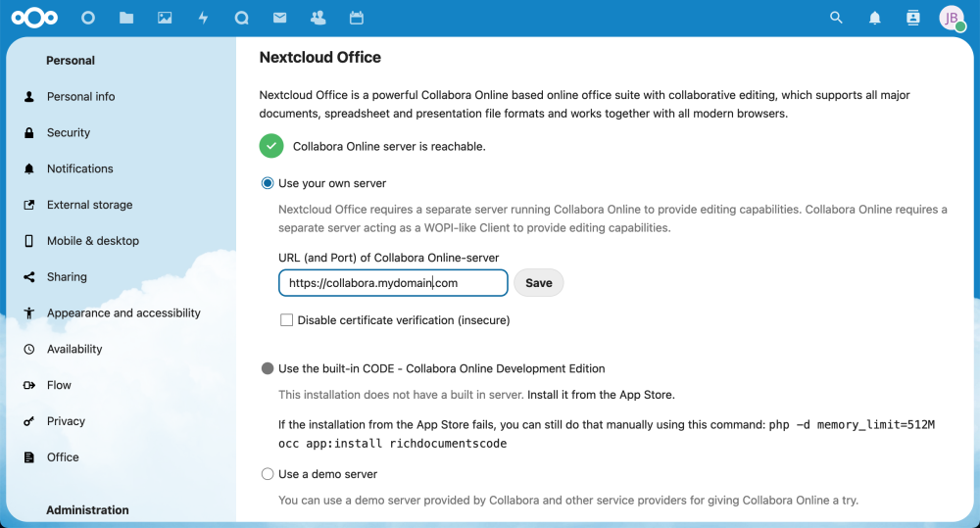Select the Use a demo server option
The width and height of the screenshot is (980, 528).
(x=268, y=474)
